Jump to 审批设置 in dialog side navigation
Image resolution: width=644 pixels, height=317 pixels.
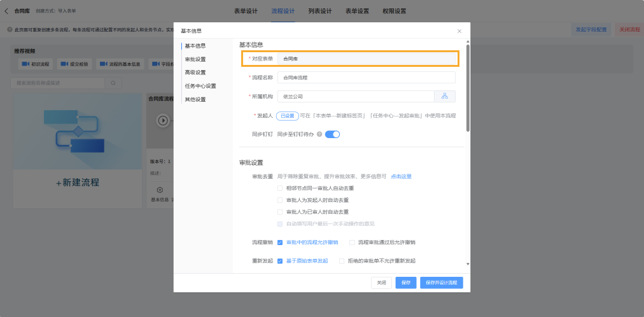[195, 59]
